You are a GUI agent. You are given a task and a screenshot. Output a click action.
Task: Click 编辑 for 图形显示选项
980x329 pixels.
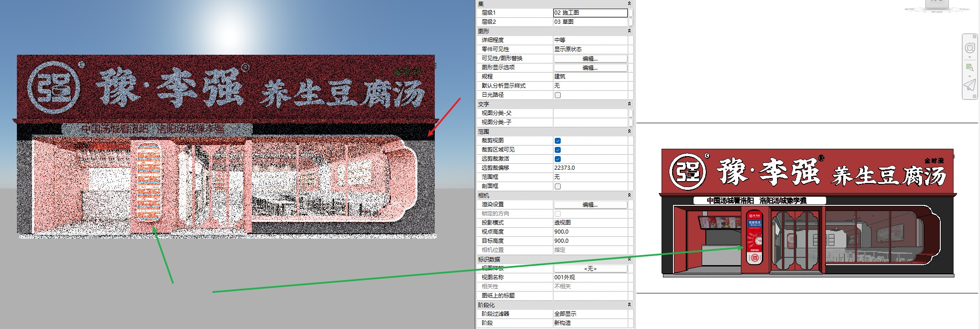click(x=590, y=68)
